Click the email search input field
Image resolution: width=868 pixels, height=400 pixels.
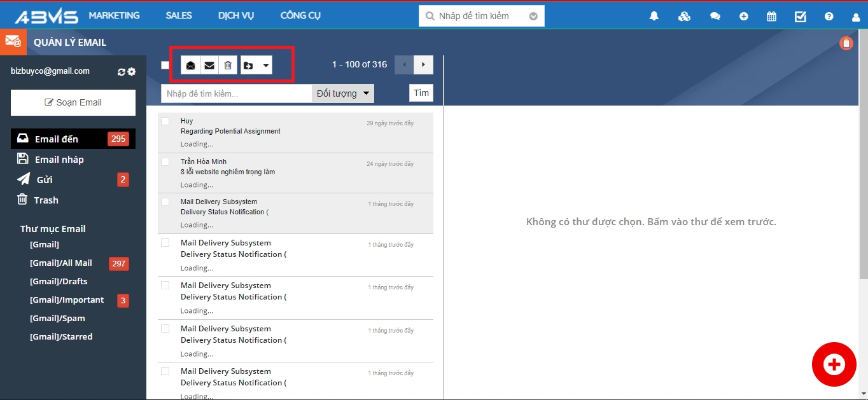(236, 93)
